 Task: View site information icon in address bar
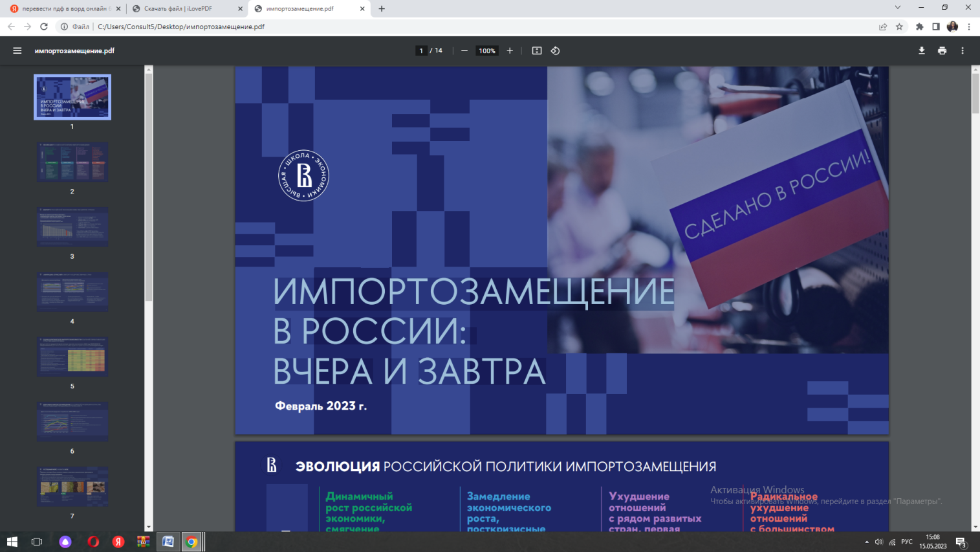pos(64,27)
